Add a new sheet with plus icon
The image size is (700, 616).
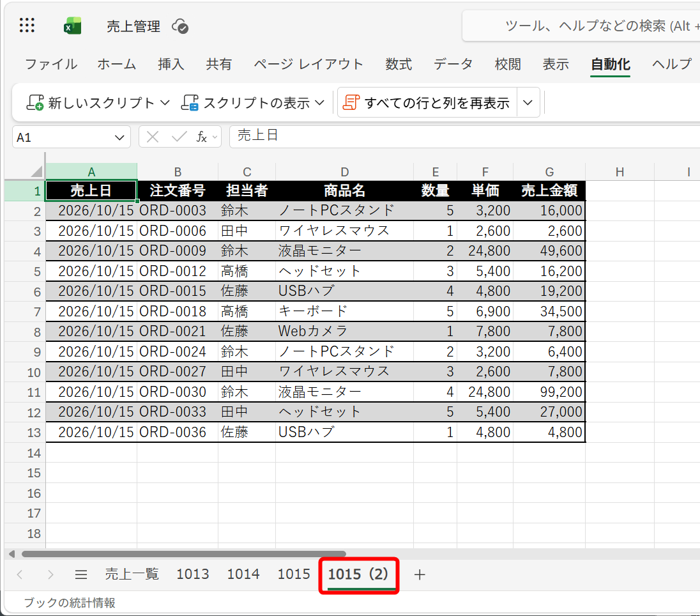(x=419, y=574)
